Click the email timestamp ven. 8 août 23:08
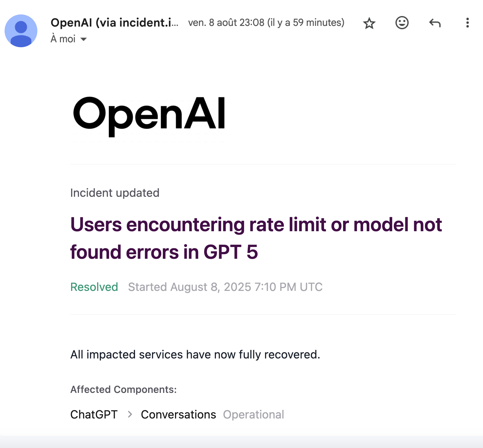The image size is (483, 448). point(226,23)
